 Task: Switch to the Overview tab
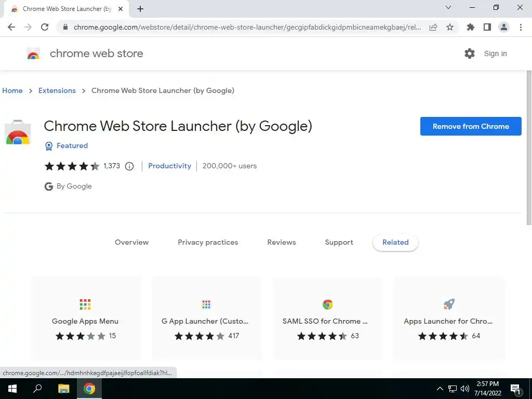[x=131, y=242]
